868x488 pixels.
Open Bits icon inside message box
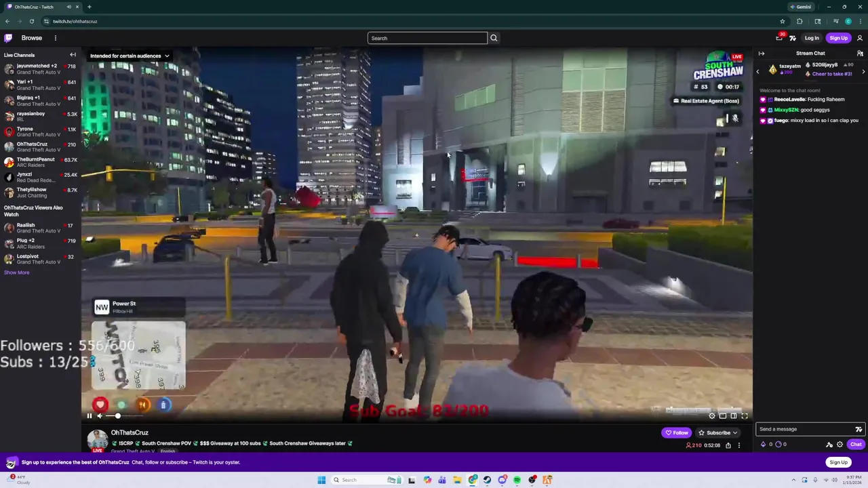point(859,429)
